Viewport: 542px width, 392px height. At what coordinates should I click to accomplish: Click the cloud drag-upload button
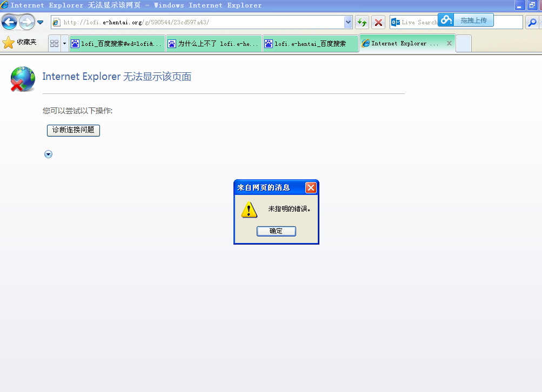coord(466,20)
